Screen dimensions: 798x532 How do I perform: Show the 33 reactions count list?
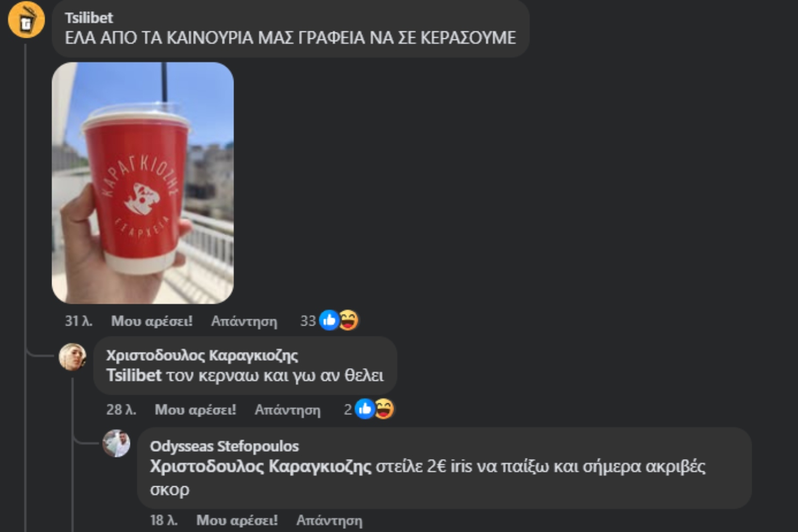pos(308,321)
